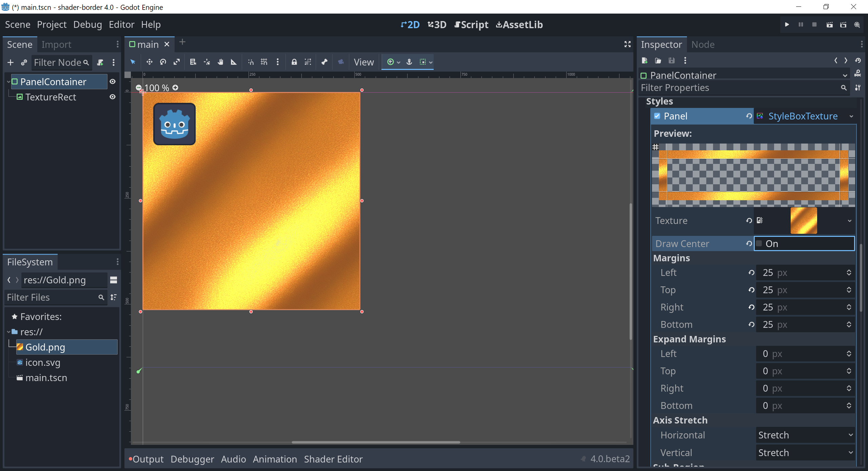The width and height of the screenshot is (868, 471).
Task: Click the Gold texture thumbnail in the Inspector
Action: 803,221
